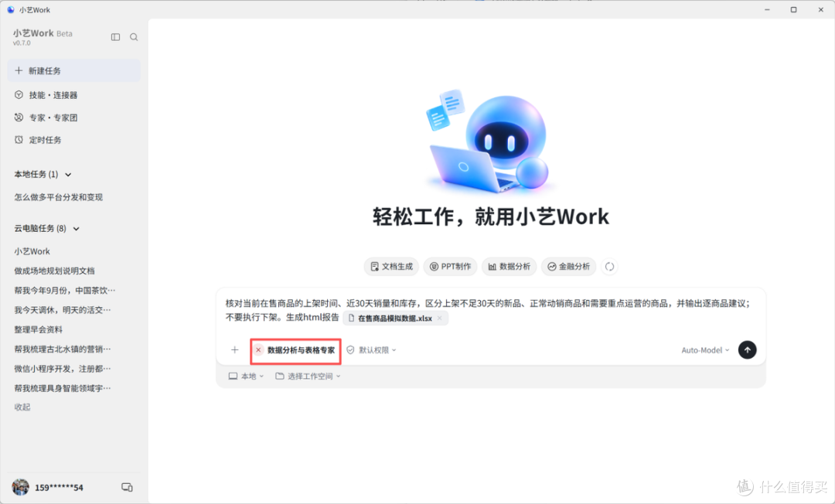The image size is (835, 504).
Task: Select the 文档生成 shortcut chip
Action: click(391, 267)
